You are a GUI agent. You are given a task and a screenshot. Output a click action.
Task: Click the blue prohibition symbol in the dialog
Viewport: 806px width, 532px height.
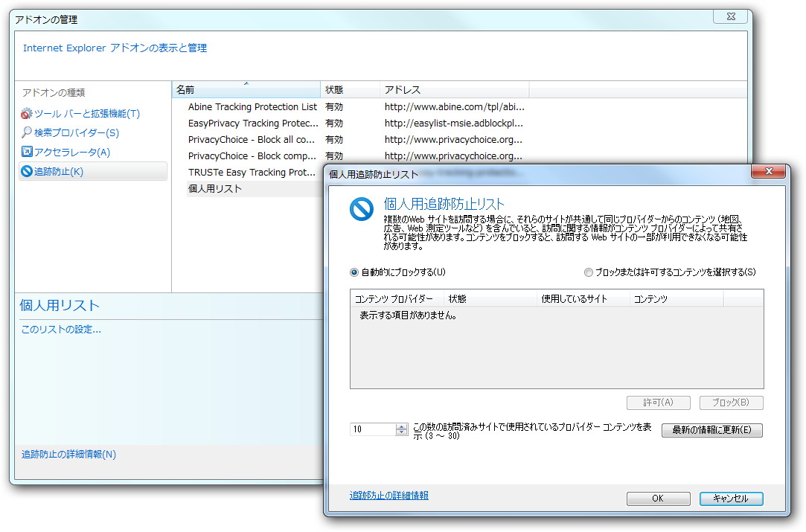360,210
